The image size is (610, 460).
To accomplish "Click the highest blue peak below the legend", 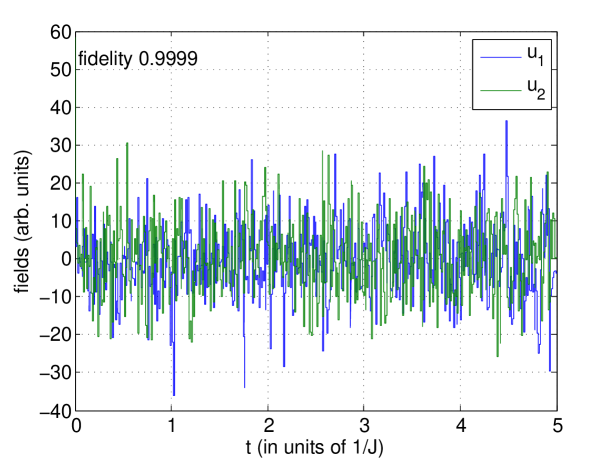I will 507,123.
